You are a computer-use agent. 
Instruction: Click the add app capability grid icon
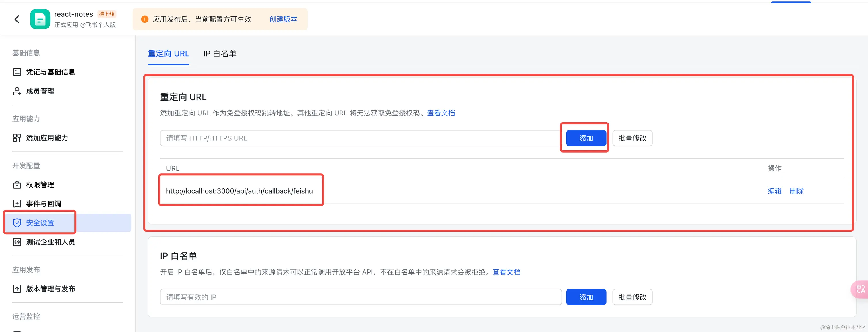17,138
